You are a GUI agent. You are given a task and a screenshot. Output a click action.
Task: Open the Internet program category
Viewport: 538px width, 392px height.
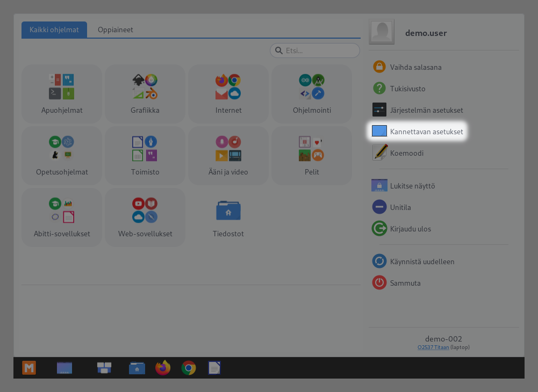228,94
